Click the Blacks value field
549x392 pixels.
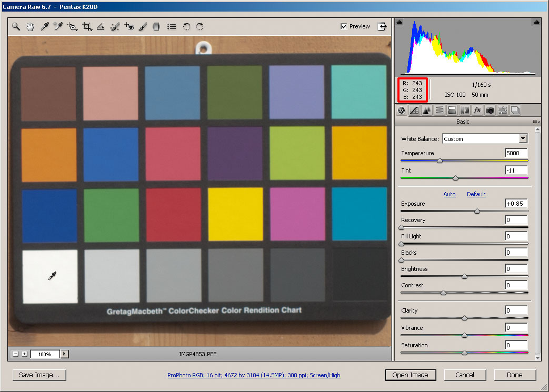[x=516, y=253]
